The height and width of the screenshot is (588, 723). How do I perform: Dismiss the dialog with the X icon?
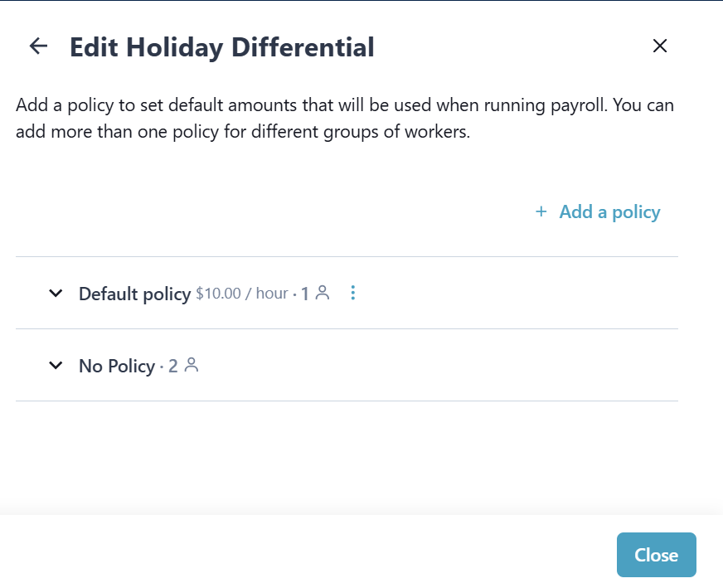click(660, 46)
